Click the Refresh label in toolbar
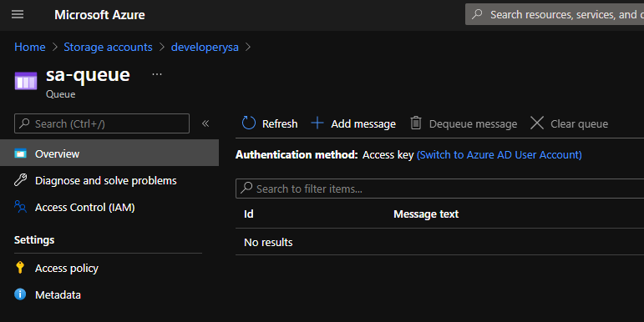644x322 pixels. coord(280,123)
